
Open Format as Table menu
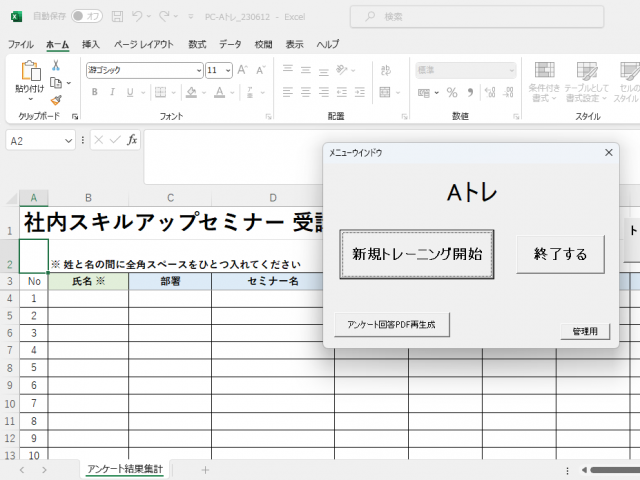coord(587,82)
